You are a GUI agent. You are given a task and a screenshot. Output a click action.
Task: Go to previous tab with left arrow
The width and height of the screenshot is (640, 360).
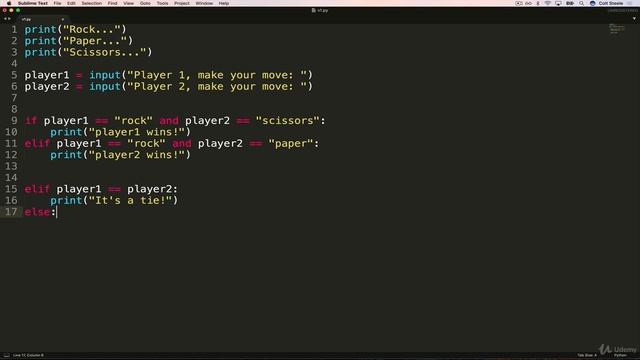click(5, 19)
